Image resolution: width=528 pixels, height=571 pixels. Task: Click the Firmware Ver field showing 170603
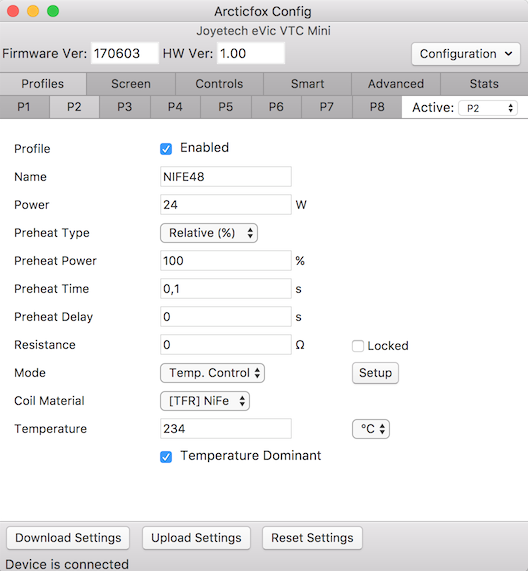(125, 54)
